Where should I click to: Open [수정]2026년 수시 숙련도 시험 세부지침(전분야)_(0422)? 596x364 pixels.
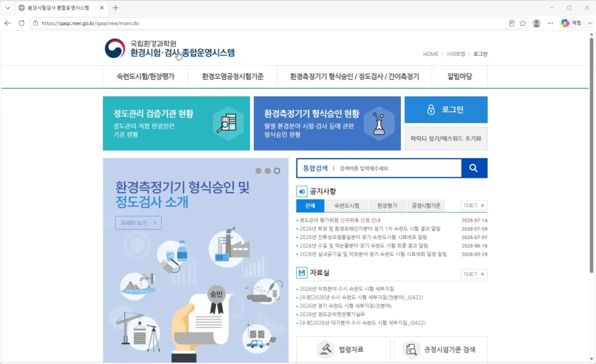[x=361, y=297]
